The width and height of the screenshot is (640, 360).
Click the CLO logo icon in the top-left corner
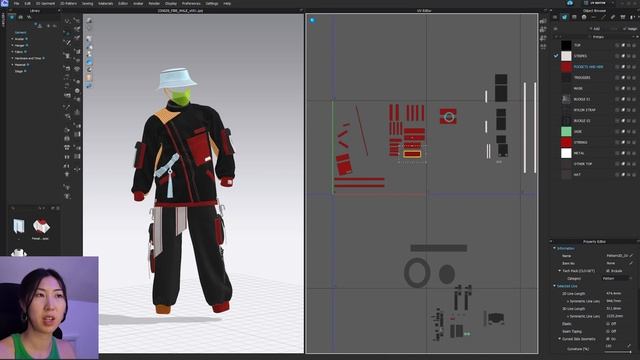pyautogui.click(x=4, y=3)
